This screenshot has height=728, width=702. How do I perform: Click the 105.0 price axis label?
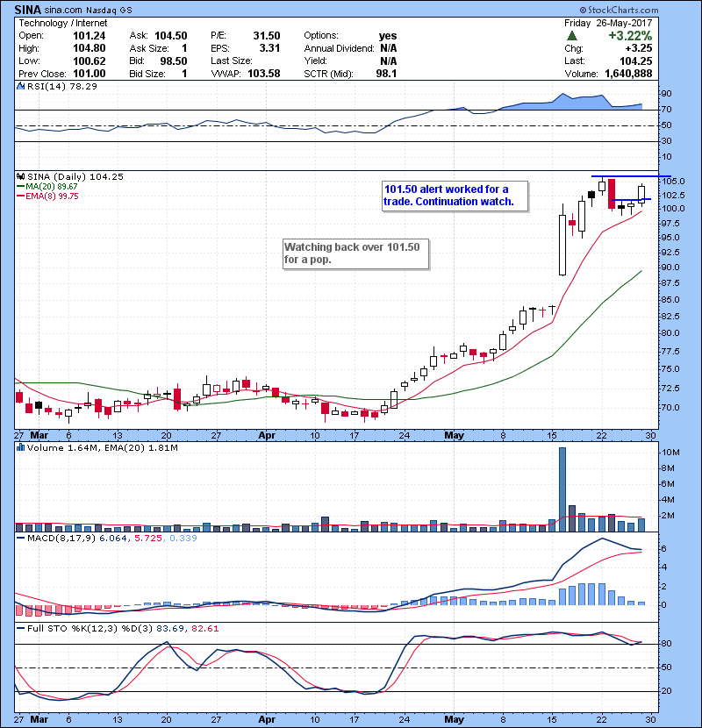point(673,181)
